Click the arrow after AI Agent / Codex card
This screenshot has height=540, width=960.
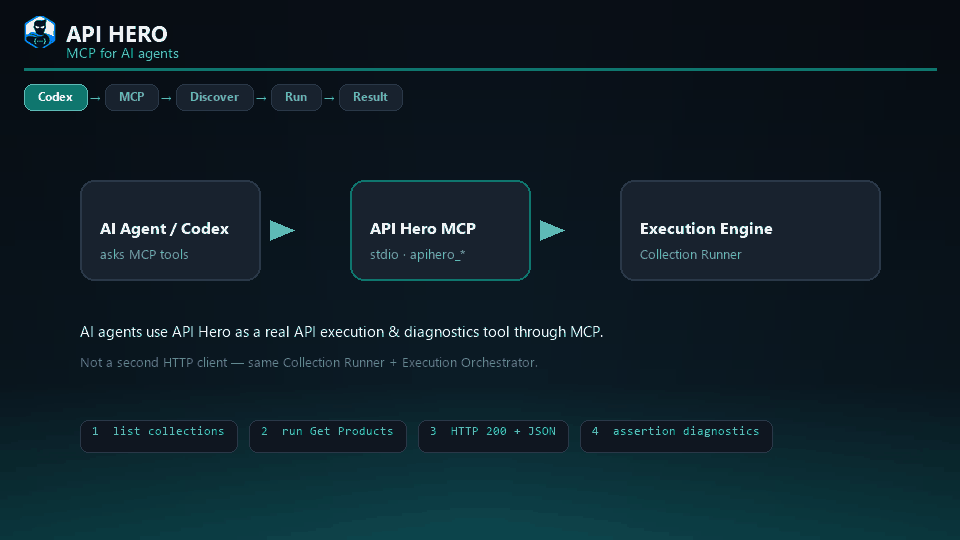click(282, 230)
